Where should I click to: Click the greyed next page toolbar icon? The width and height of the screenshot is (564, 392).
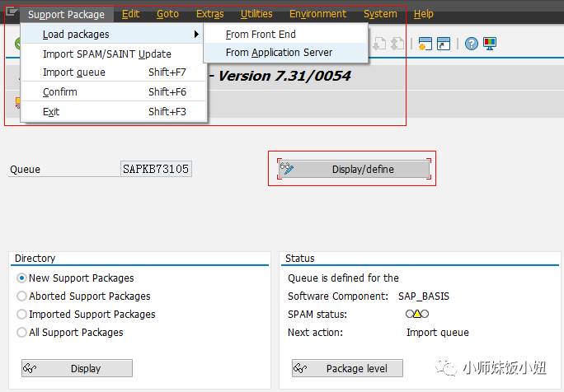point(379,44)
